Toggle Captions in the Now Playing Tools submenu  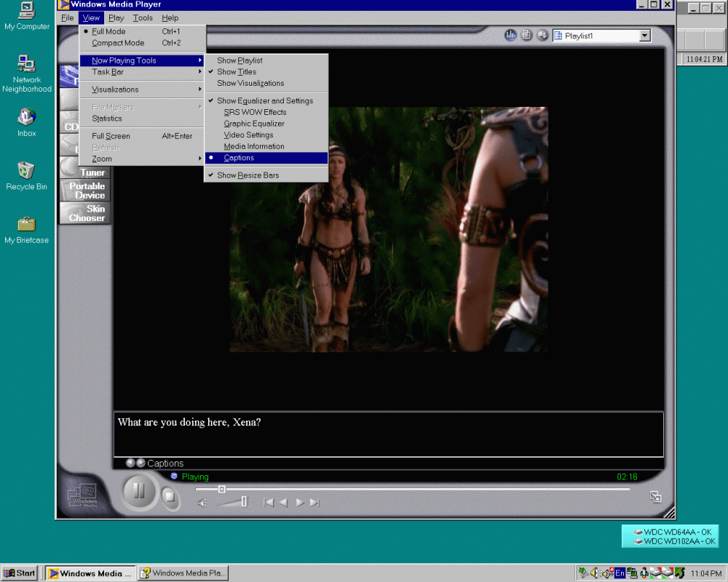[239, 157]
